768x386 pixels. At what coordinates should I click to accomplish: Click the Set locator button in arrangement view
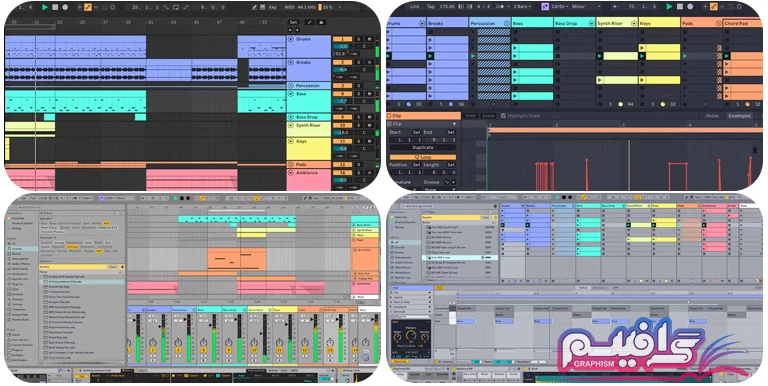pyautogui.click(x=293, y=22)
